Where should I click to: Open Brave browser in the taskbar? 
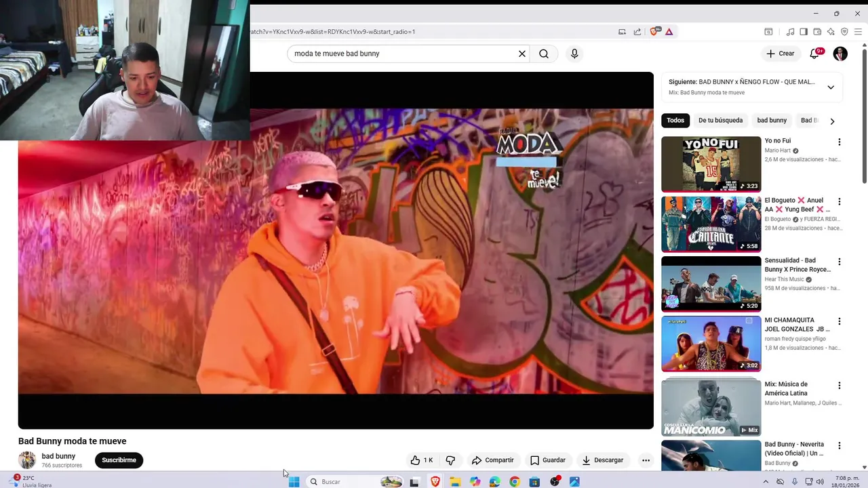point(435,482)
